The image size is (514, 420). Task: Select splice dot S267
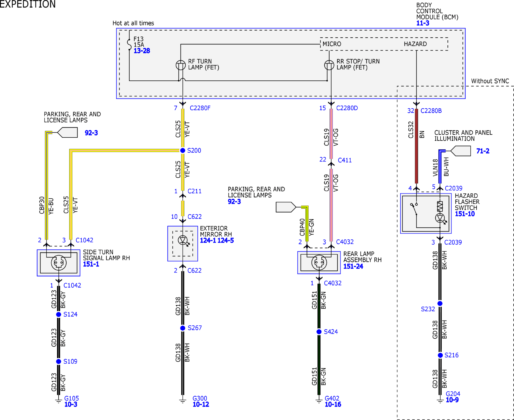[183, 328]
